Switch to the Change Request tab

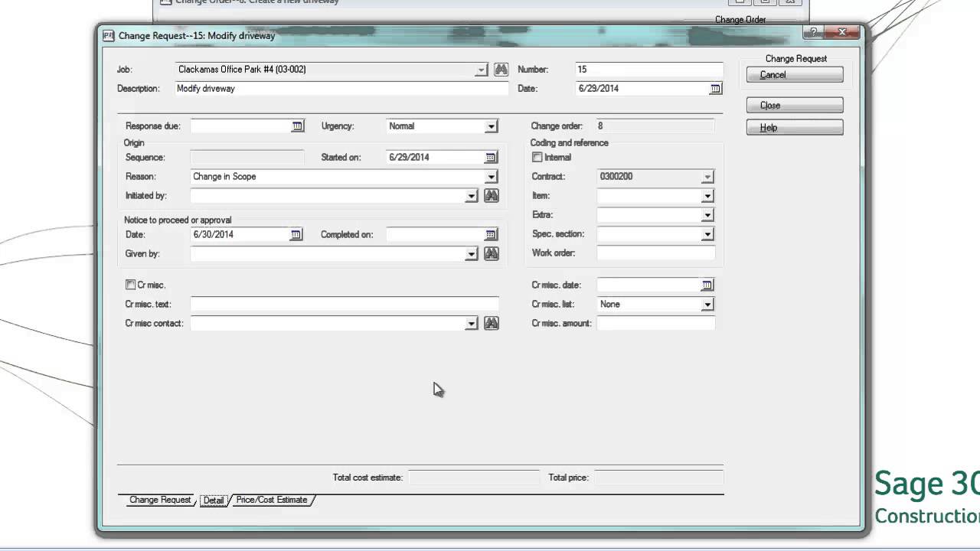click(160, 500)
